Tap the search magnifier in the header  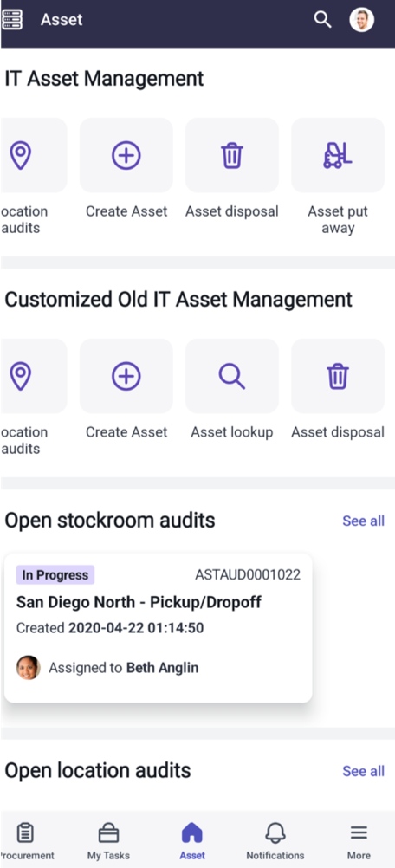322,20
